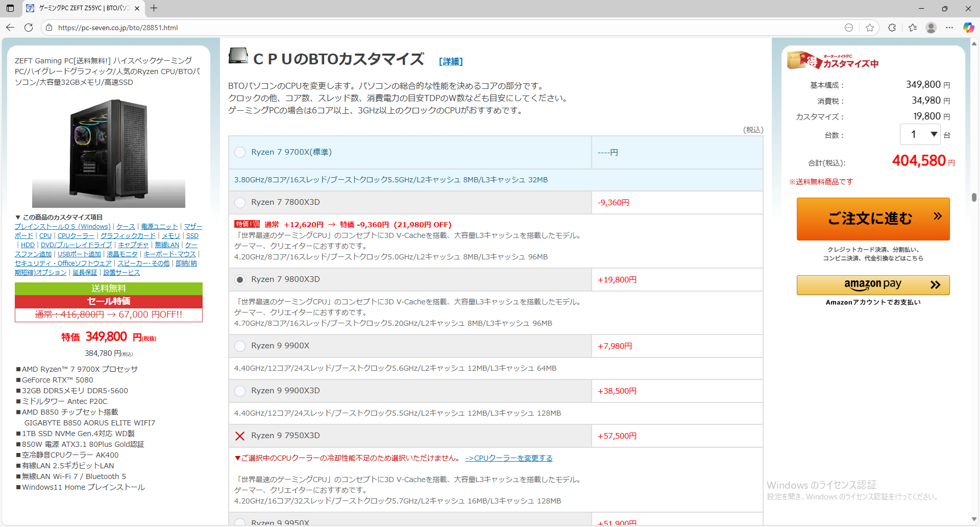Open Edge settings and more menu
This screenshot has height=527, width=980.
pos(949,28)
